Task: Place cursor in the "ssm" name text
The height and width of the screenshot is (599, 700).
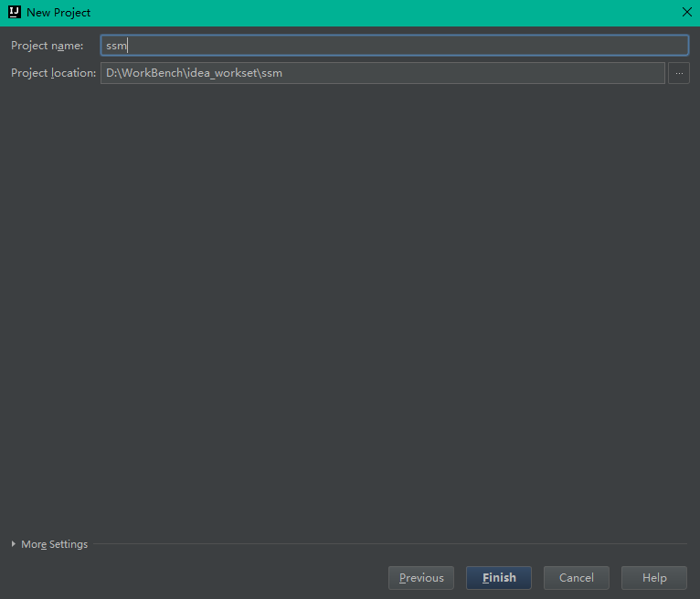Action: point(116,46)
